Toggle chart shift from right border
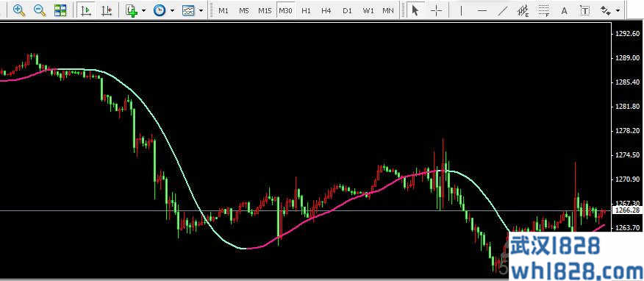The height and width of the screenshot is (281, 644). click(x=107, y=10)
